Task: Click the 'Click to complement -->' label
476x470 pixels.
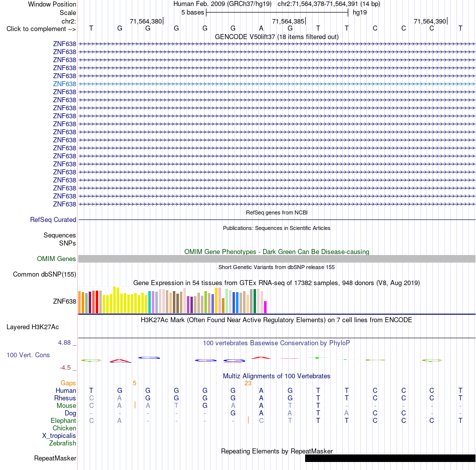Action: pos(41,29)
